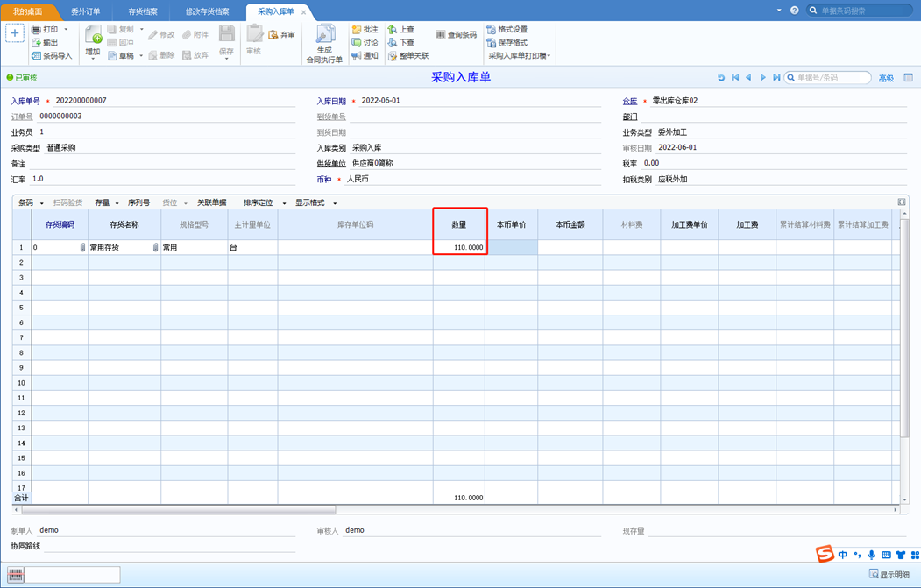Click the 关联单据 grid toolbar button
This screenshot has height=588, width=921.
211,202
